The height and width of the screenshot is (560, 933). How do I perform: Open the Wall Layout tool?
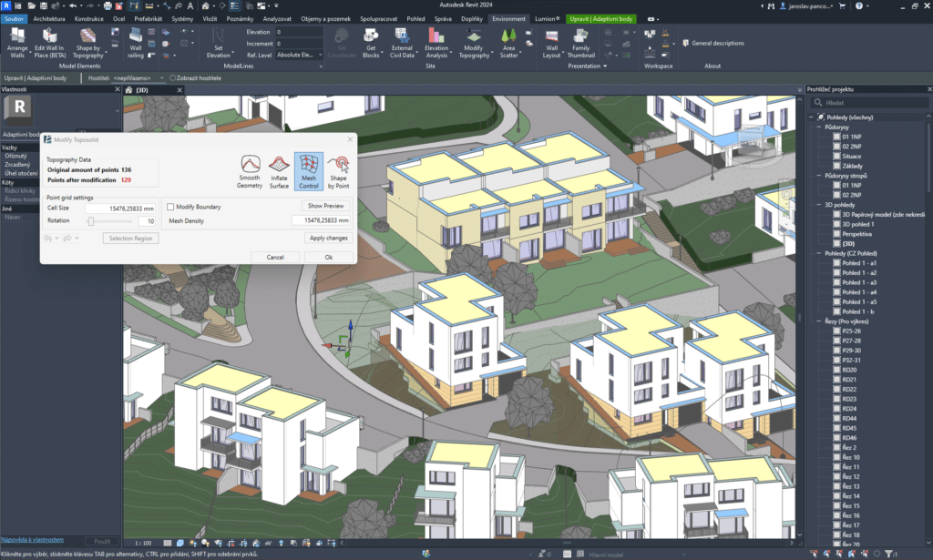[x=551, y=43]
